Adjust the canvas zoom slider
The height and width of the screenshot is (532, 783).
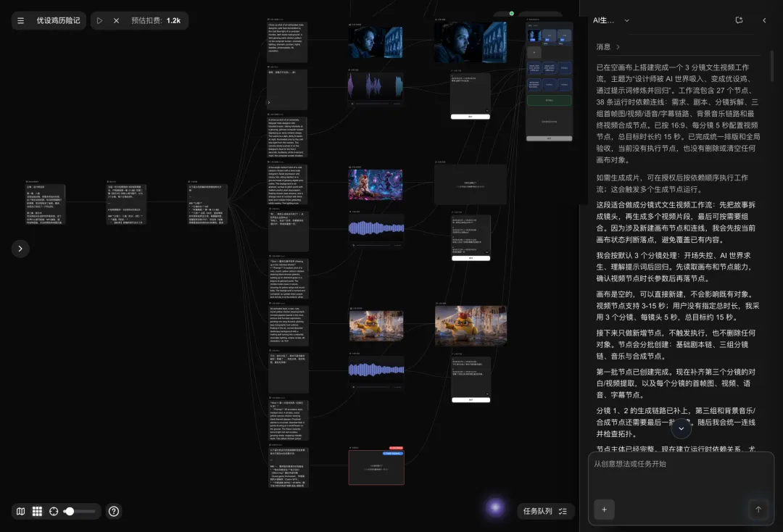click(x=80, y=511)
